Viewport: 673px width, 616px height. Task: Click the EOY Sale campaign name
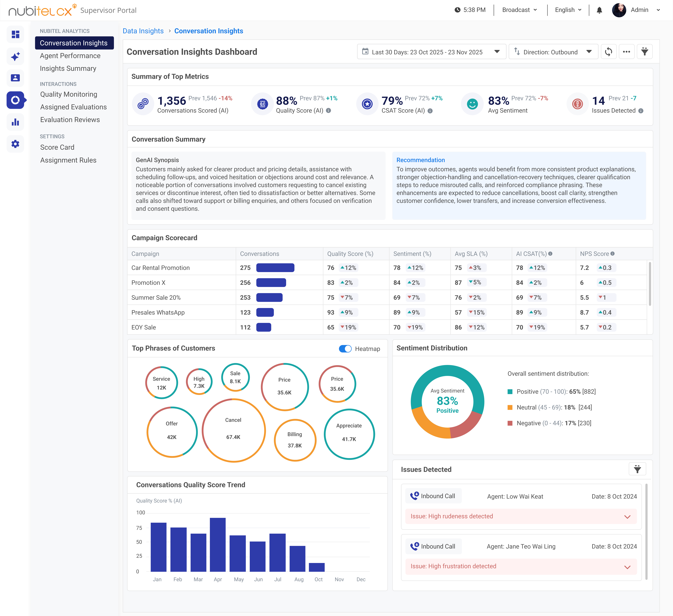[x=144, y=328]
